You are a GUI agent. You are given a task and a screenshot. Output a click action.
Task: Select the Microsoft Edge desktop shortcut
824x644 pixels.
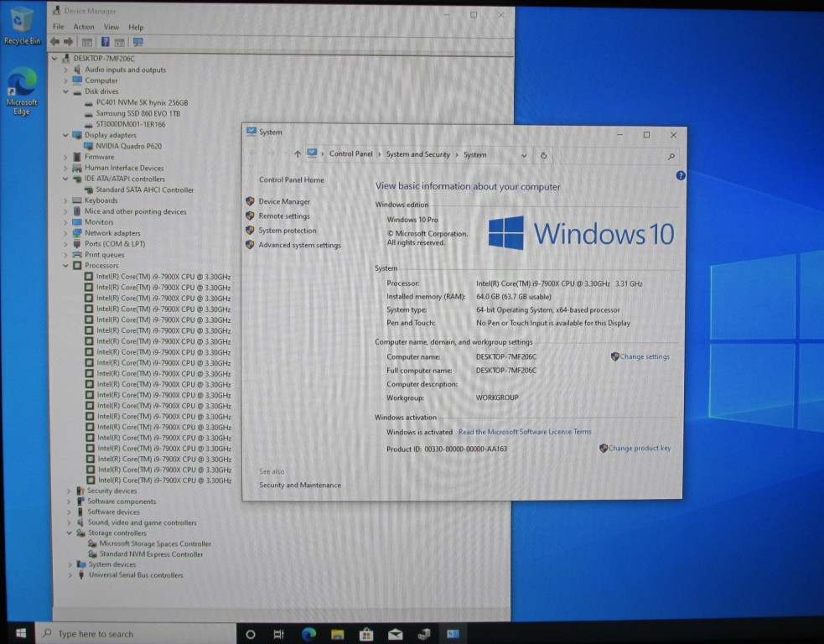click(22, 92)
